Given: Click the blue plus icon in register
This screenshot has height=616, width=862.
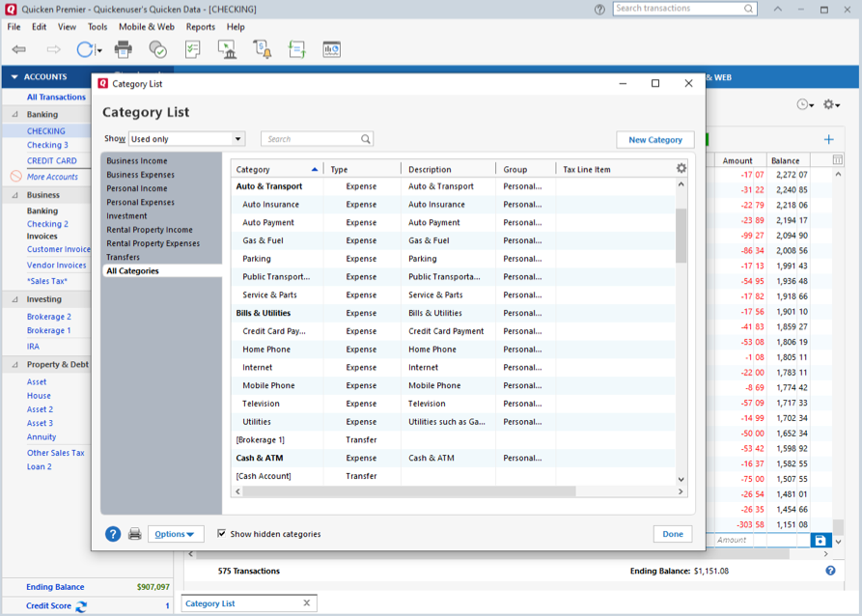Looking at the screenshot, I should pyautogui.click(x=829, y=140).
